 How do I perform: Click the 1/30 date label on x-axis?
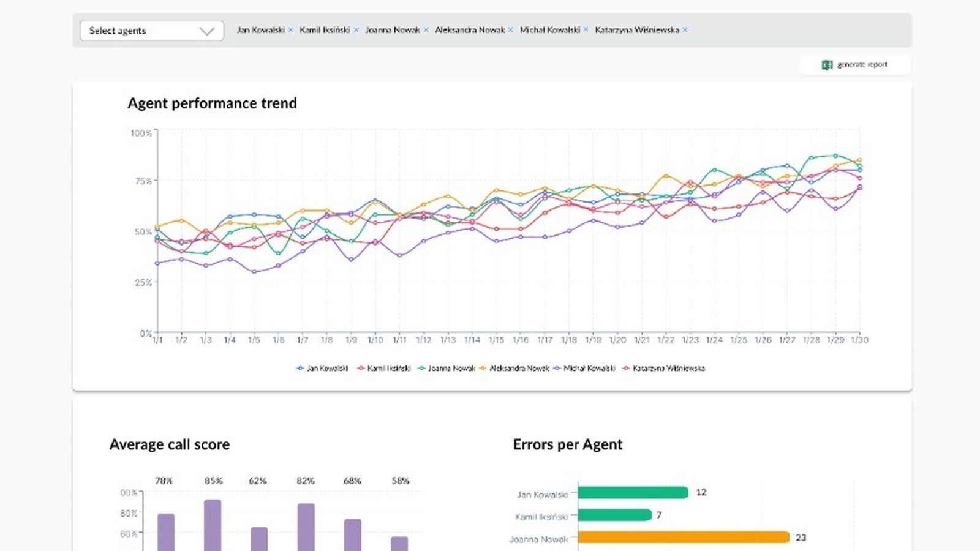[860, 340]
